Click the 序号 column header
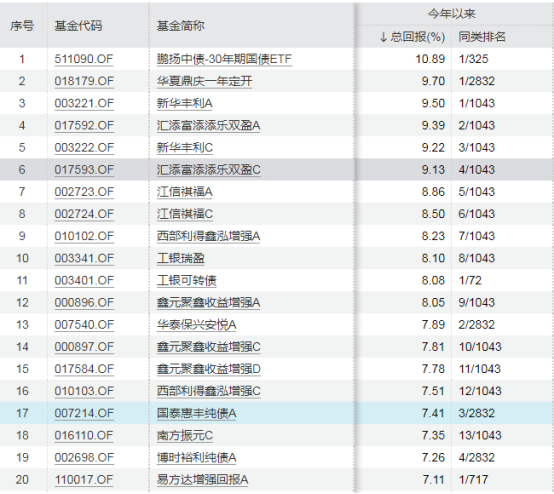 (x=22, y=26)
